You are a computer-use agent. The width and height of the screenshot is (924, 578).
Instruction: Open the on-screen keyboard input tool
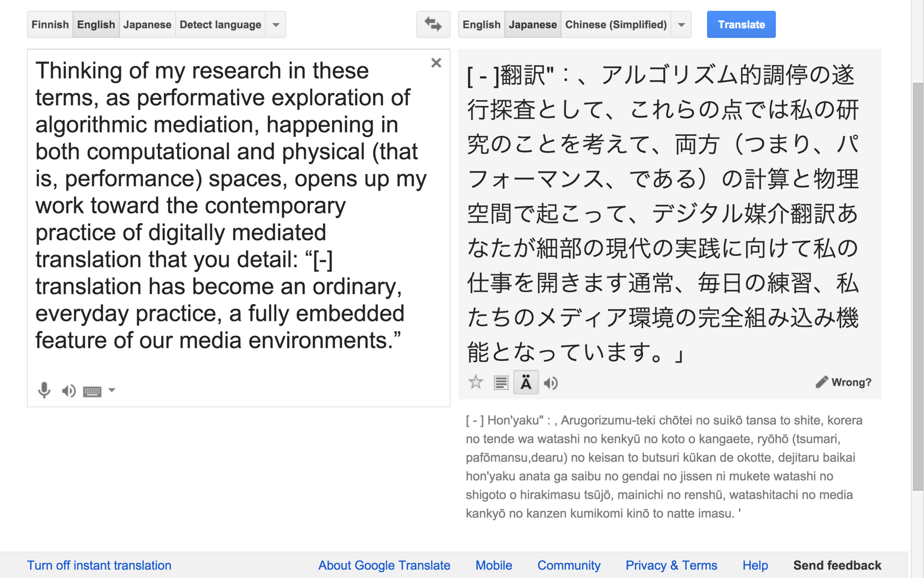tap(92, 391)
